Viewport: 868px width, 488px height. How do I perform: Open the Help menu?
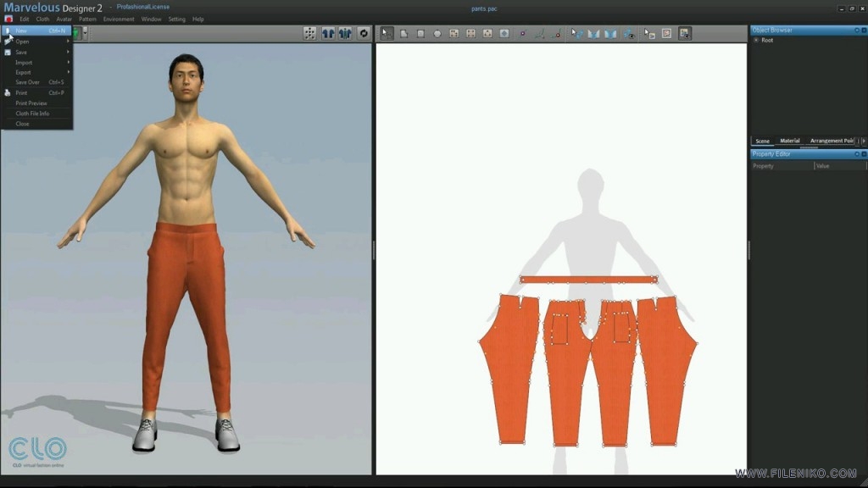(x=198, y=19)
